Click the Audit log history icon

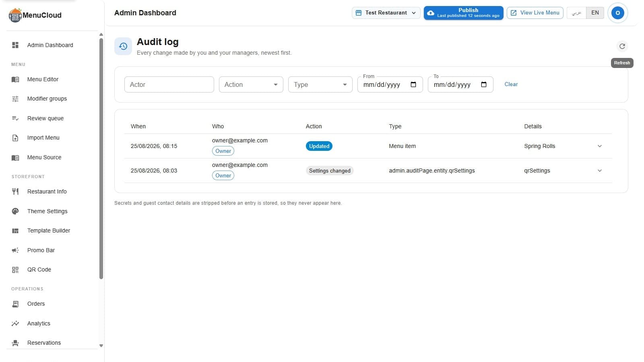click(x=123, y=46)
